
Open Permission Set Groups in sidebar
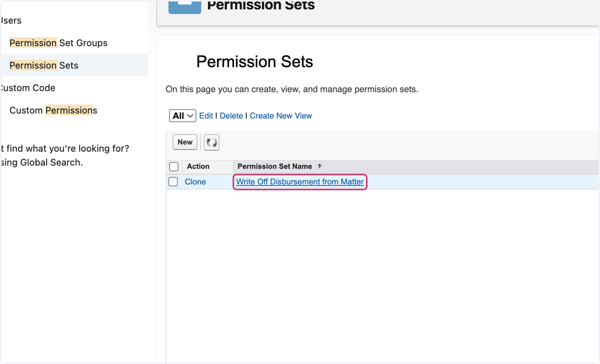point(58,43)
